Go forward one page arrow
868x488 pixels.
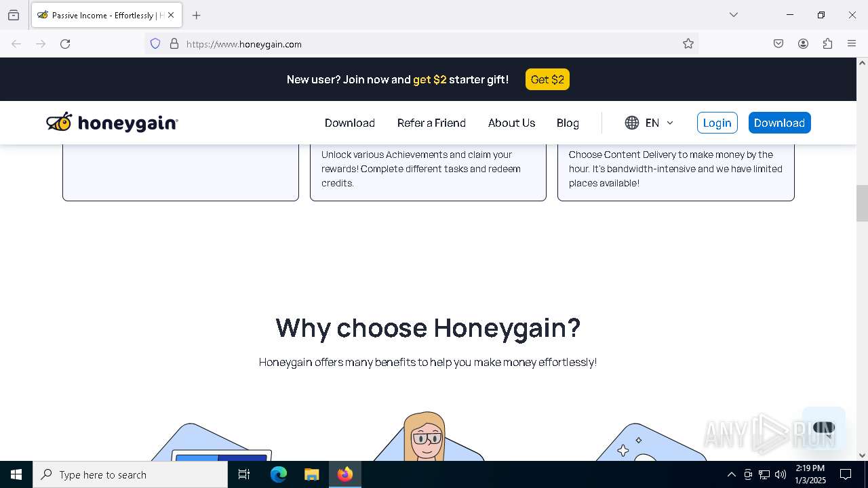click(x=41, y=44)
